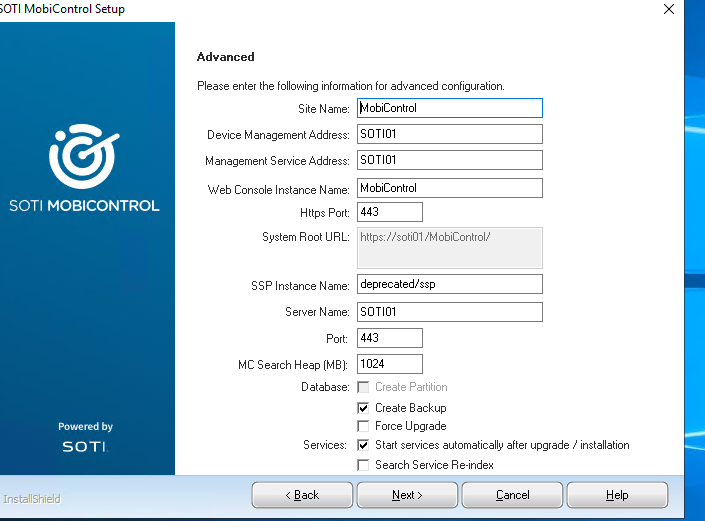Click the Device Management Address field
The width and height of the screenshot is (705, 521).
point(449,134)
